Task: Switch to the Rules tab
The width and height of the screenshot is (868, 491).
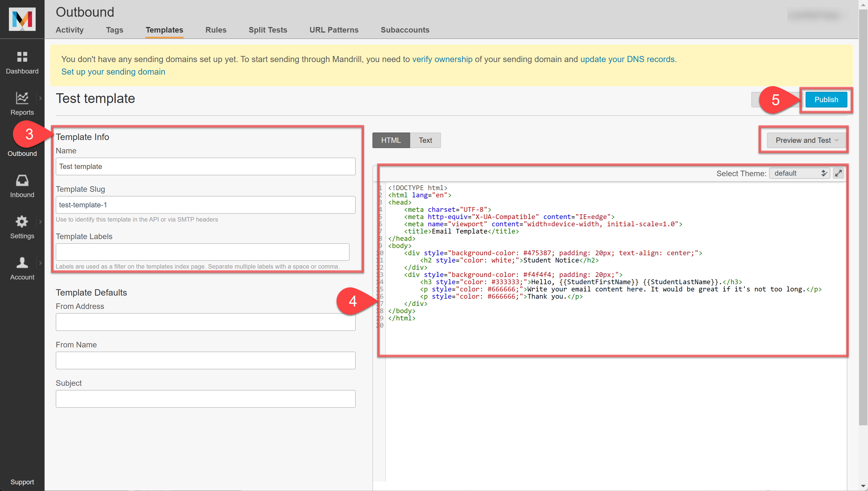Action: tap(216, 30)
